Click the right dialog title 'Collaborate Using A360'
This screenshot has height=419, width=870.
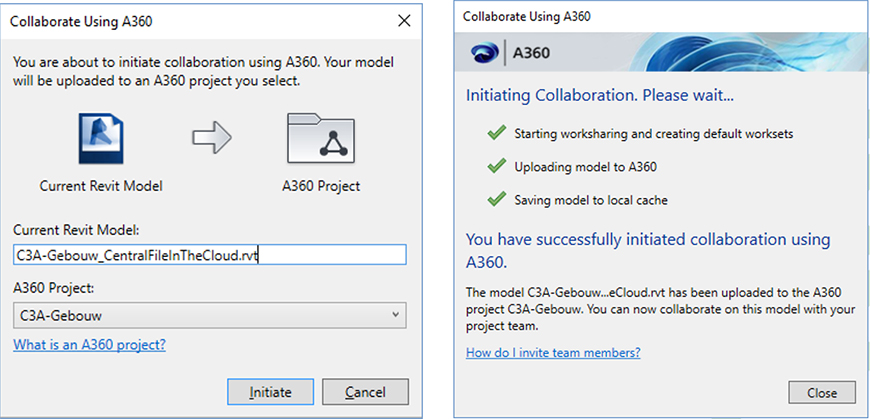pyautogui.click(x=527, y=17)
